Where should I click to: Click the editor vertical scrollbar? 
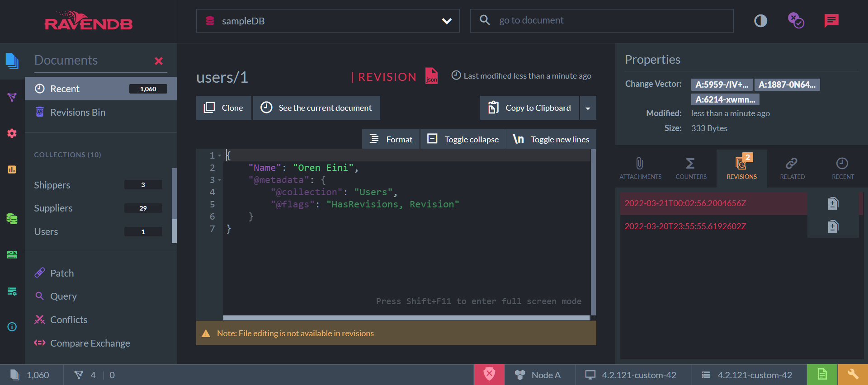click(593, 232)
